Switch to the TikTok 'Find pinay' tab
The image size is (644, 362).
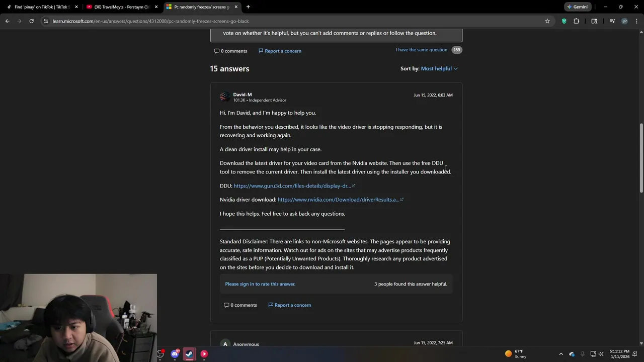click(x=41, y=7)
